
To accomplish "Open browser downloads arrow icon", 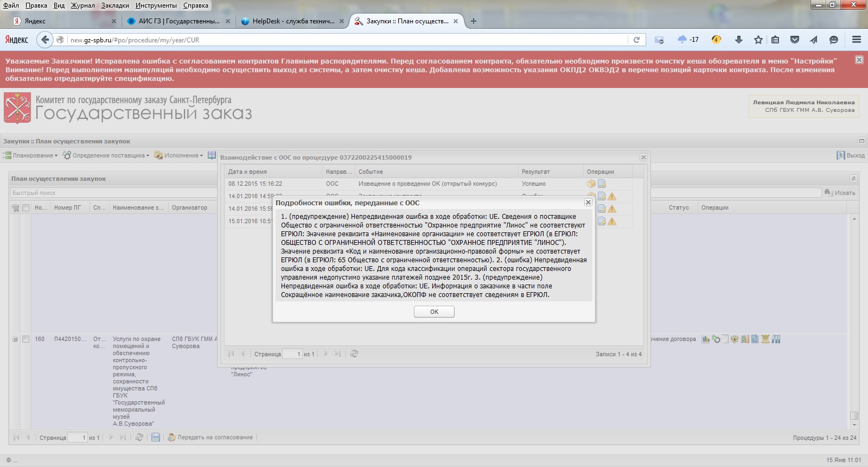I will (x=738, y=40).
